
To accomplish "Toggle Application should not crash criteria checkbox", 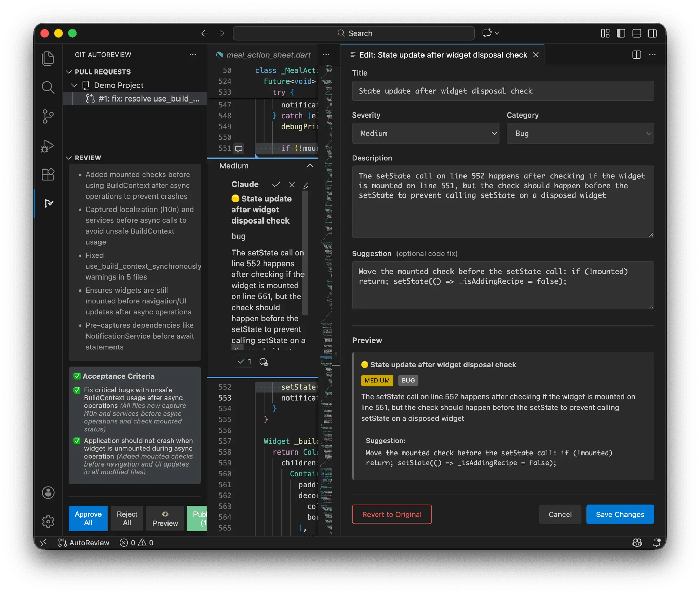I will click(x=77, y=441).
